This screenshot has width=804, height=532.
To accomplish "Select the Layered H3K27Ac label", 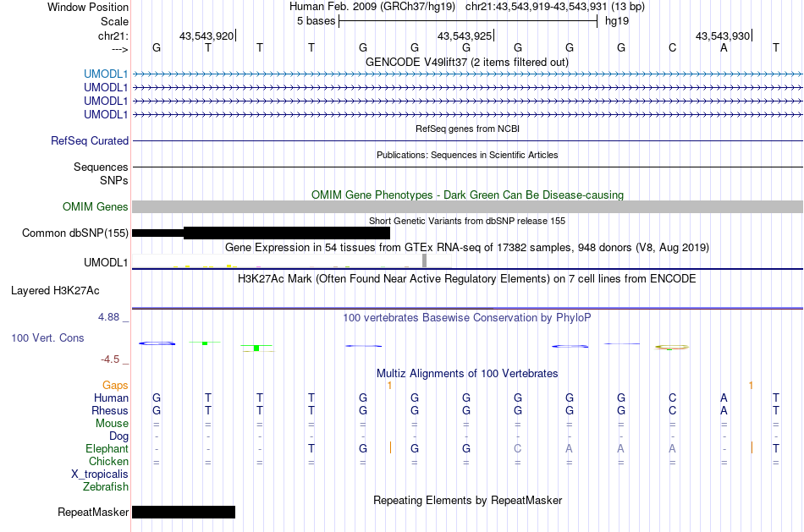I will (x=55, y=291).
